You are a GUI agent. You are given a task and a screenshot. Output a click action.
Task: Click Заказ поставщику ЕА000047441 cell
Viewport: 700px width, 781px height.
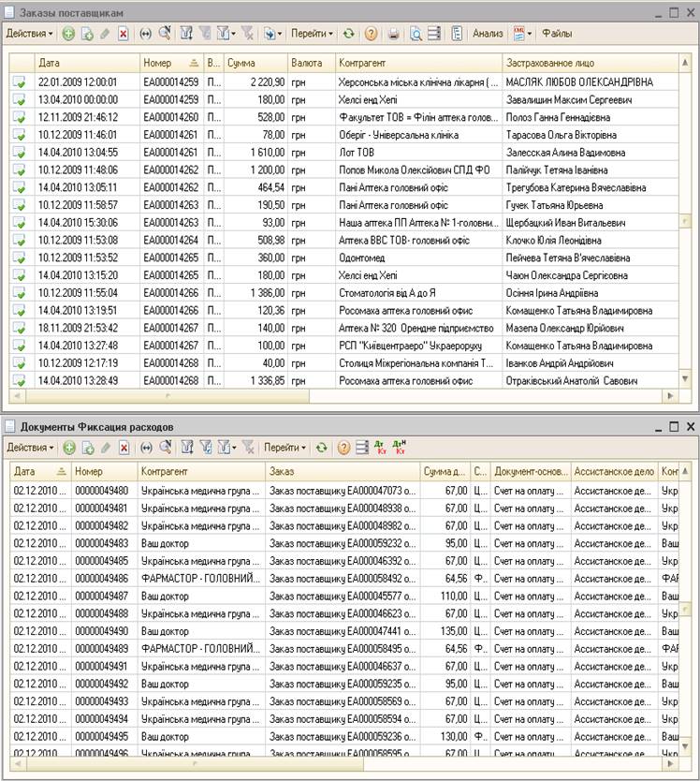click(x=343, y=631)
